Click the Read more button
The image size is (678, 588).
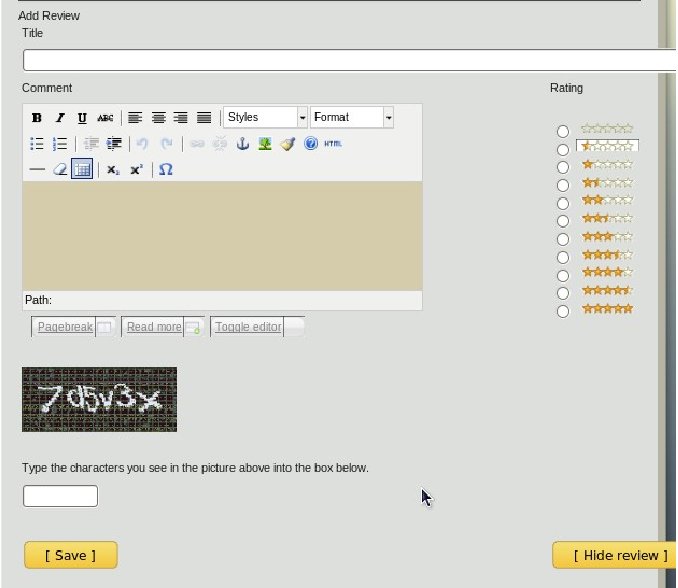pos(163,327)
